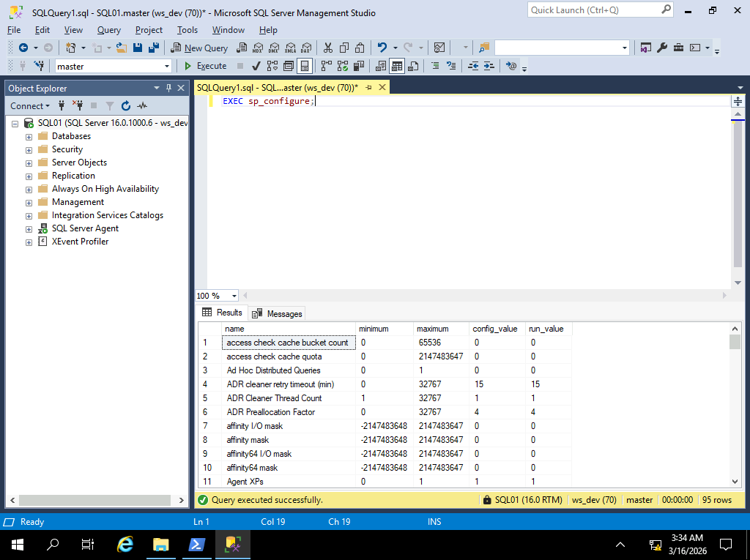Click the Navigate Backward arrow icon
This screenshot has width=750, height=560.
pyautogui.click(x=23, y=48)
